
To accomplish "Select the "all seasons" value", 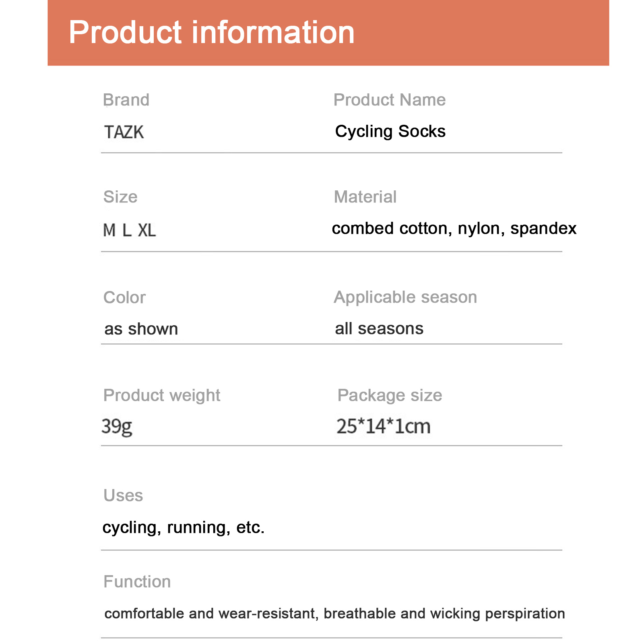I will pos(379,328).
